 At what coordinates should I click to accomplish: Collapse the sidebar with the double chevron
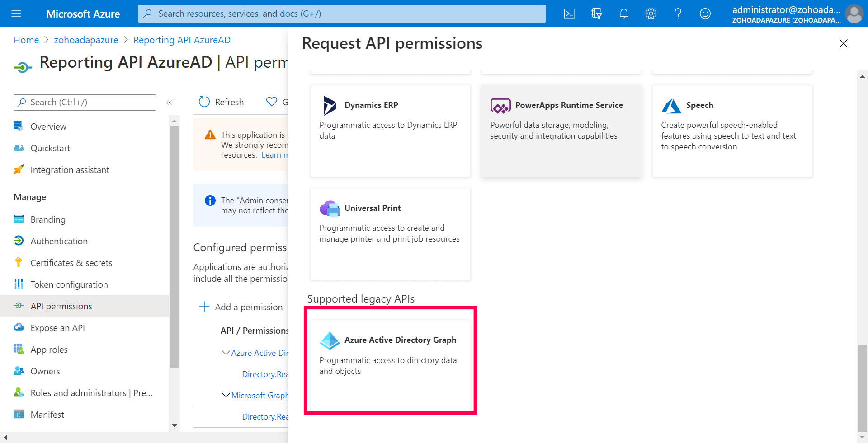click(169, 103)
